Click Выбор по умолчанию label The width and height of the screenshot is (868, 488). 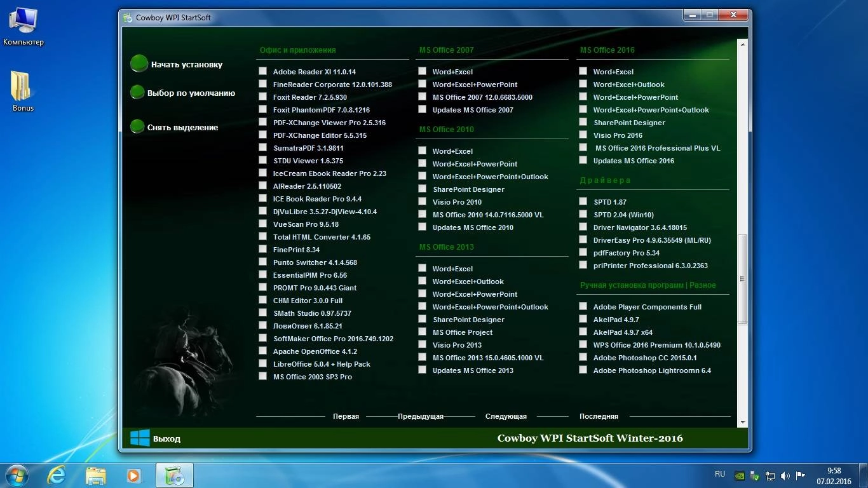coord(191,93)
